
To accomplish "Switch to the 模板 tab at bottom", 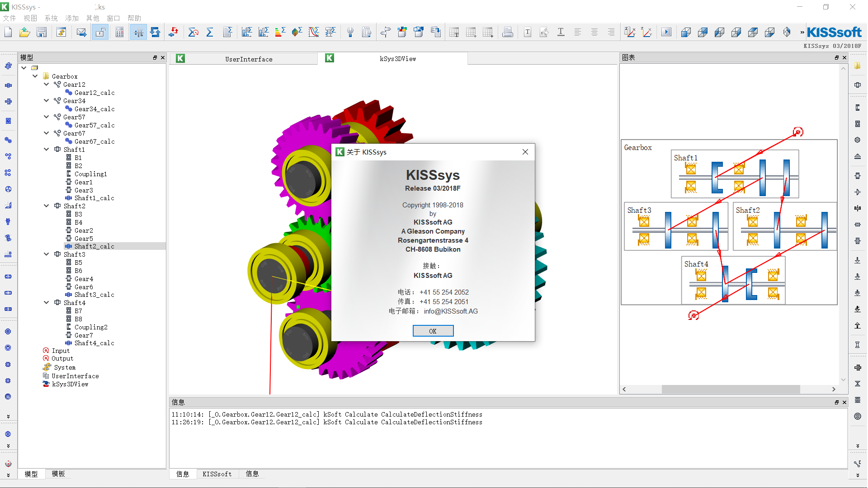I will [x=58, y=474].
